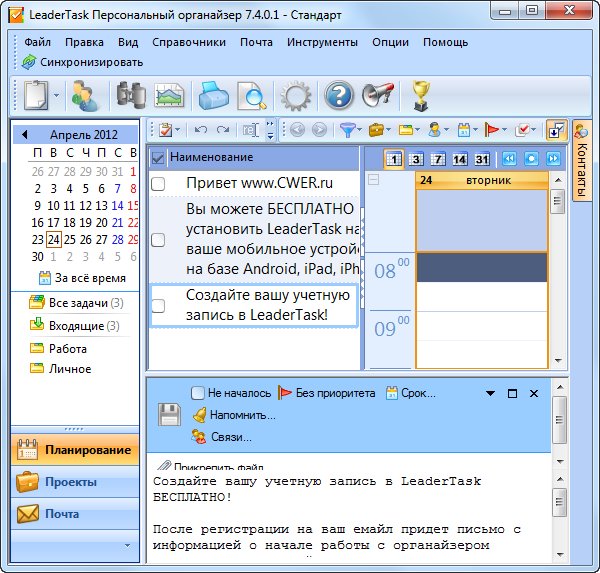Click the blue question mark help icon
The image size is (600, 573).
pos(339,96)
